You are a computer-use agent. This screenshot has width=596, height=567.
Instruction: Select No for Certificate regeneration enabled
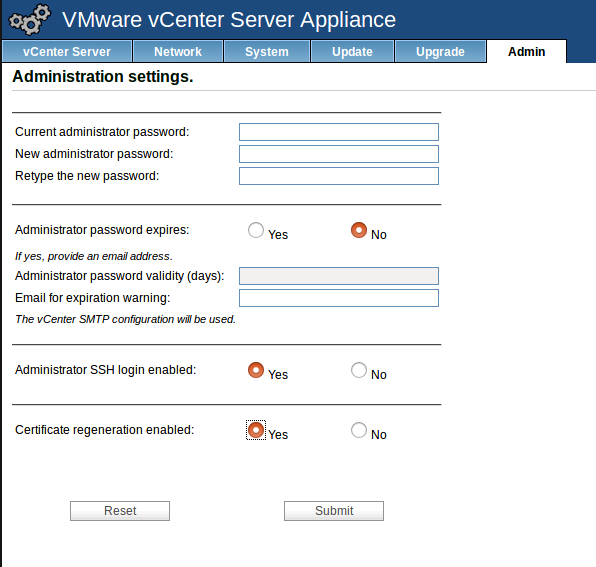[x=359, y=430]
